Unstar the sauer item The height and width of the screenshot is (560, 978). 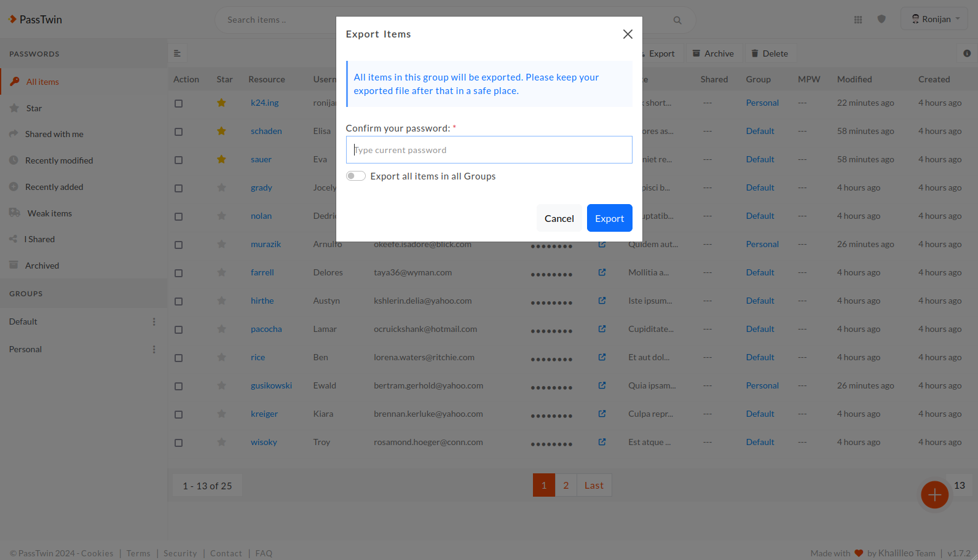(x=221, y=159)
